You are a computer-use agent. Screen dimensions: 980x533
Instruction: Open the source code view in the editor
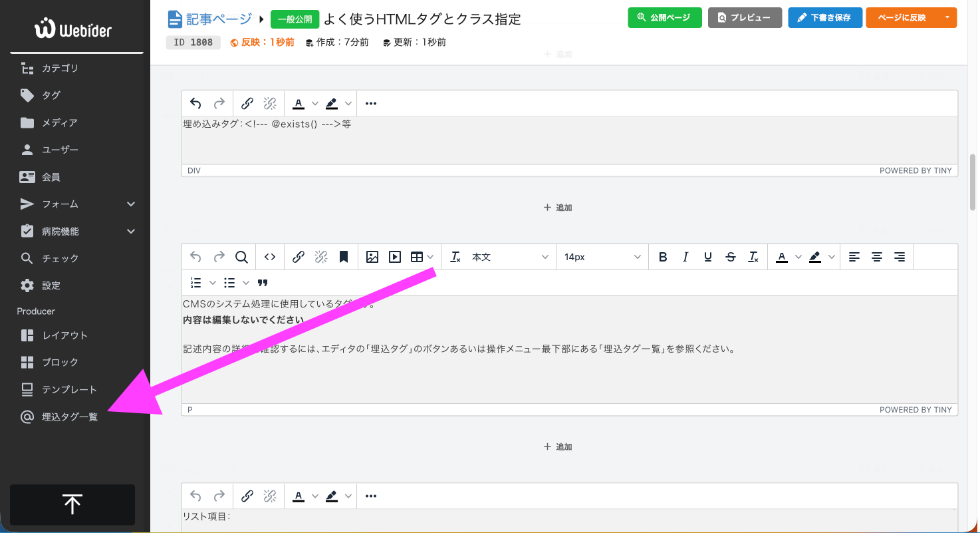[x=269, y=256]
